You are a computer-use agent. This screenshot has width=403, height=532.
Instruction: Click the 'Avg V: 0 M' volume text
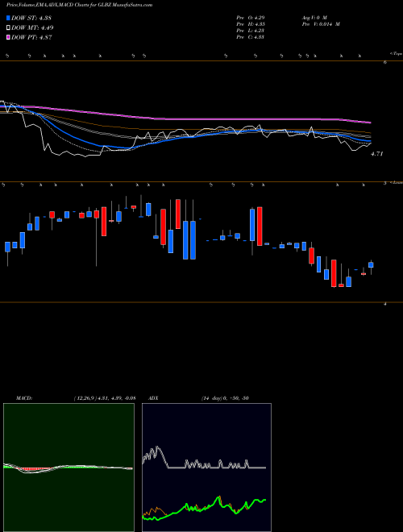tap(314, 18)
